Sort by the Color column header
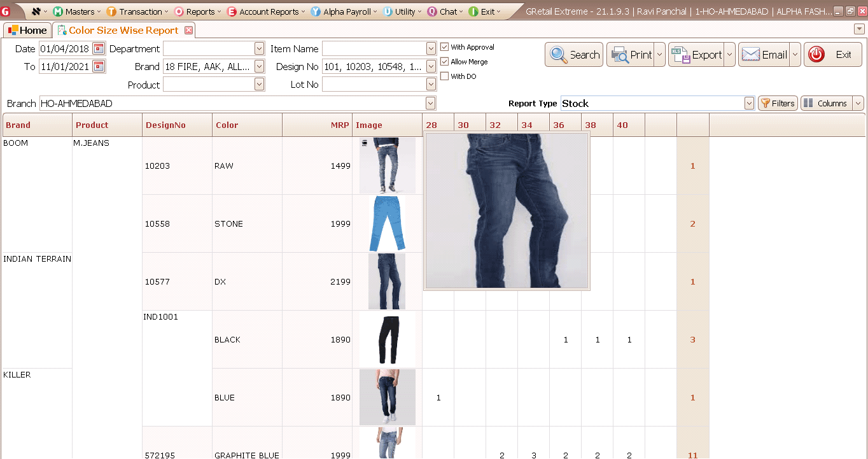Image resolution: width=868 pixels, height=459 pixels. click(248, 125)
